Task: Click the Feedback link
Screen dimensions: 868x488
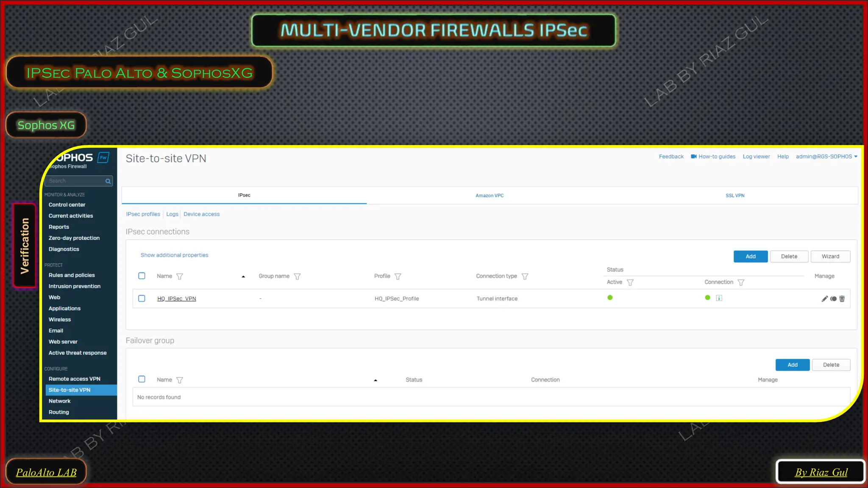Action: pyautogui.click(x=671, y=156)
